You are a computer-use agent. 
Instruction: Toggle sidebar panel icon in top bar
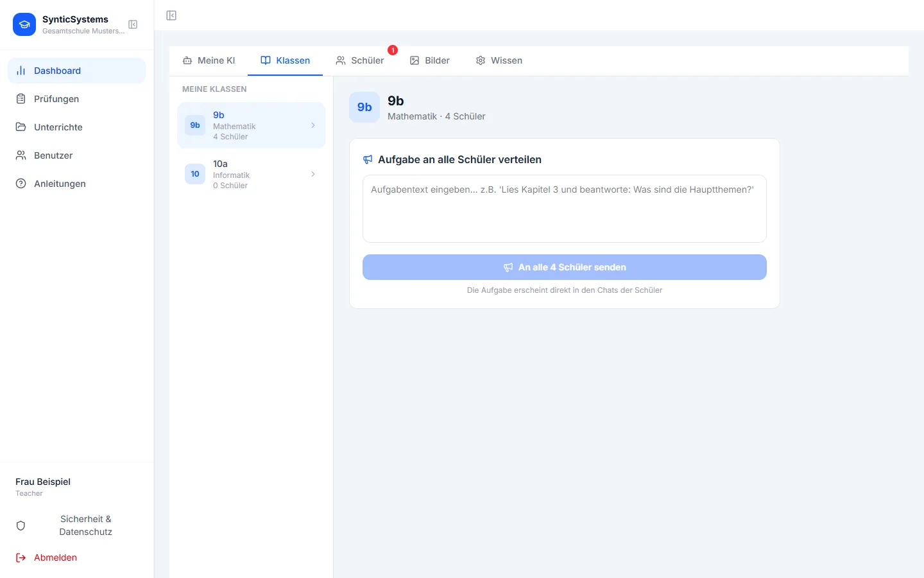tap(171, 15)
